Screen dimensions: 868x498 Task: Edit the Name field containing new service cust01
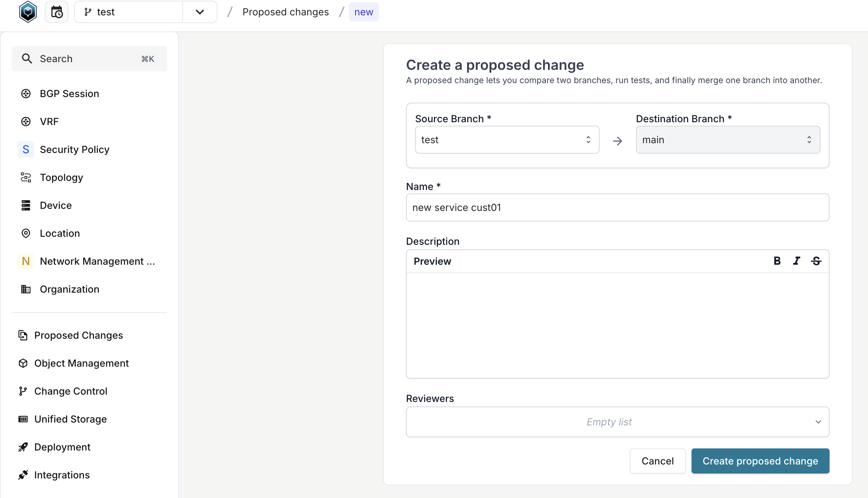(x=617, y=207)
